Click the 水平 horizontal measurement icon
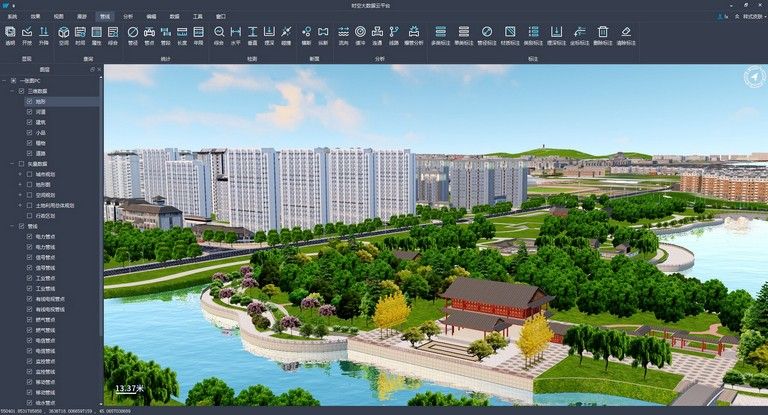 coord(236,35)
